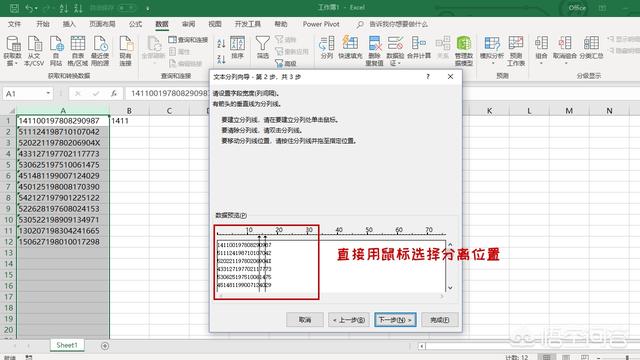
Task: Click sort descending icon in quick access toolbar
Action: click(x=78, y=8)
